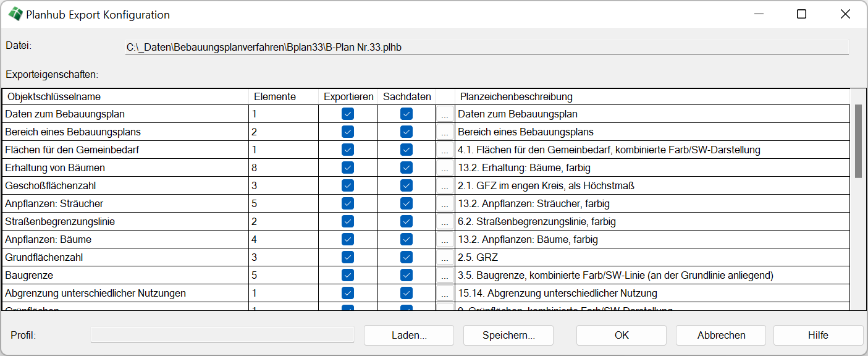868x356 pixels.
Task: Click the Datei path field
Action: coord(487,48)
